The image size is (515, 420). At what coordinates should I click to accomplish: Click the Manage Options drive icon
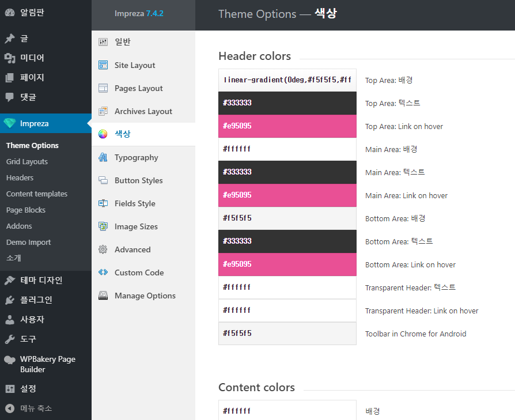(x=103, y=296)
